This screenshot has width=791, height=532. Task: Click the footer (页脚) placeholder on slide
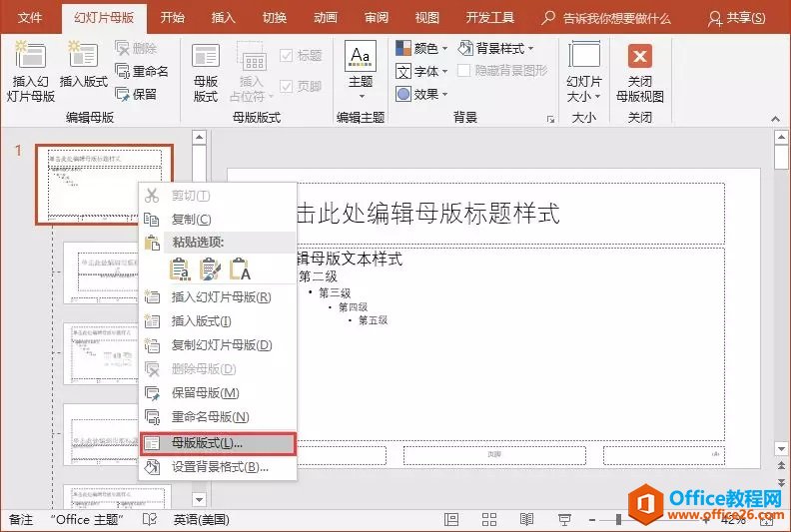pos(494,455)
